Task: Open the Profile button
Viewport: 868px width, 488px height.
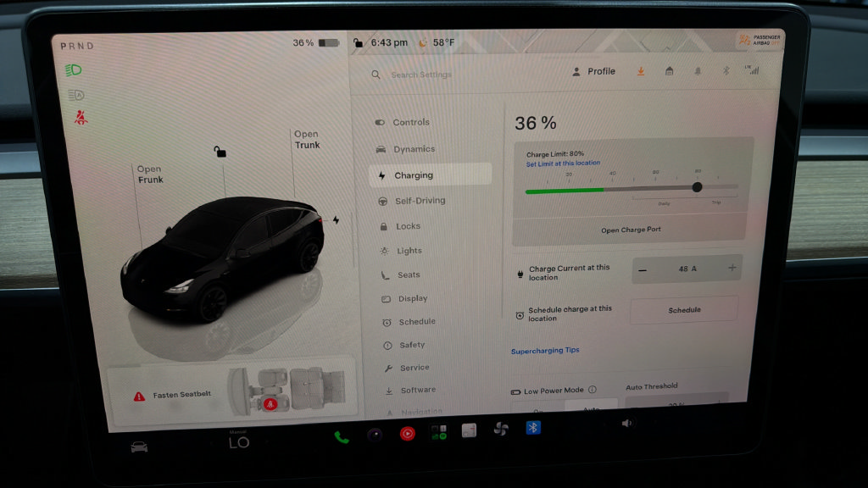Action: click(x=593, y=71)
